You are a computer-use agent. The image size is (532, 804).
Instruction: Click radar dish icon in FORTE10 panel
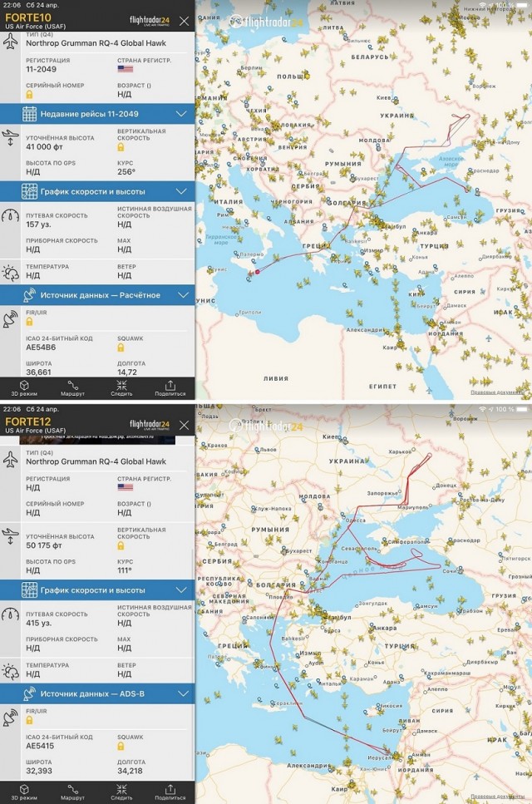pos(10,320)
